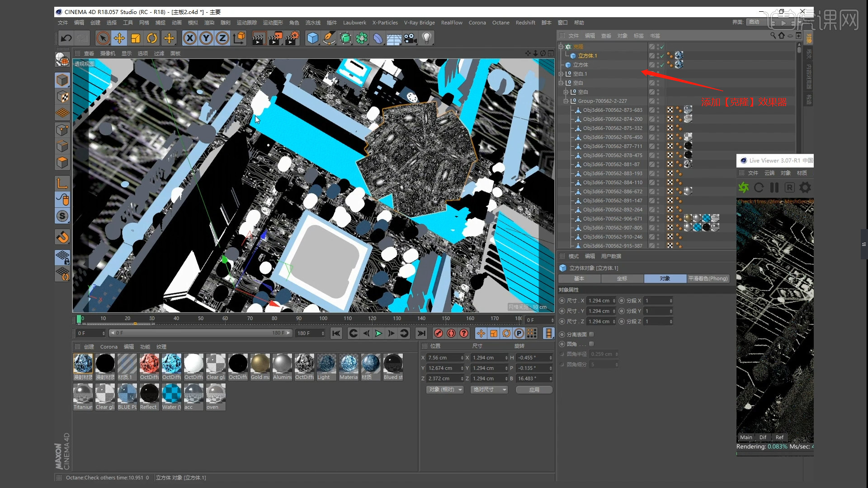This screenshot has width=868, height=488.
Task: Enable the 分离表面 checkbox
Action: coord(591,334)
